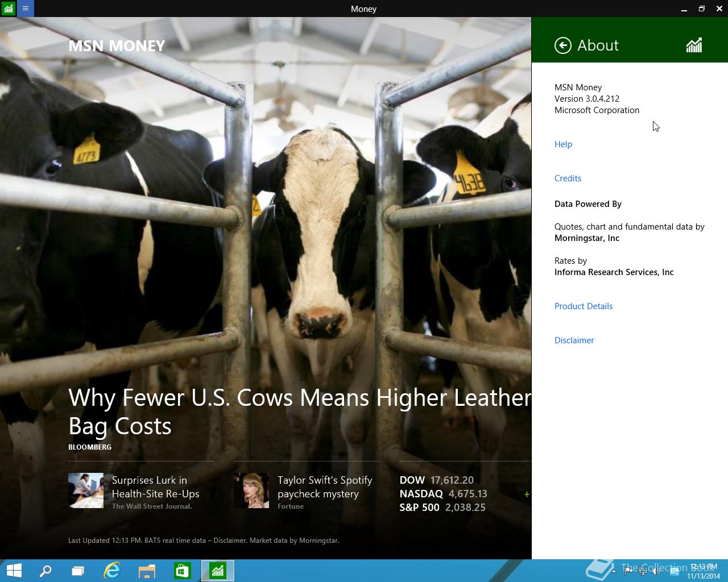Click the Last Updated status line

[204, 541]
